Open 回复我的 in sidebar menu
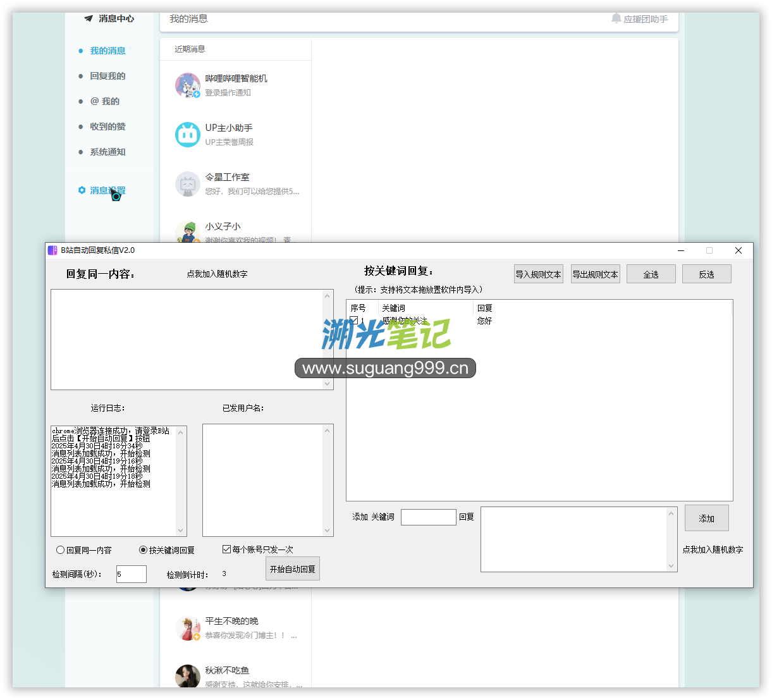This screenshot has width=772, height=700. coord(107,76)
